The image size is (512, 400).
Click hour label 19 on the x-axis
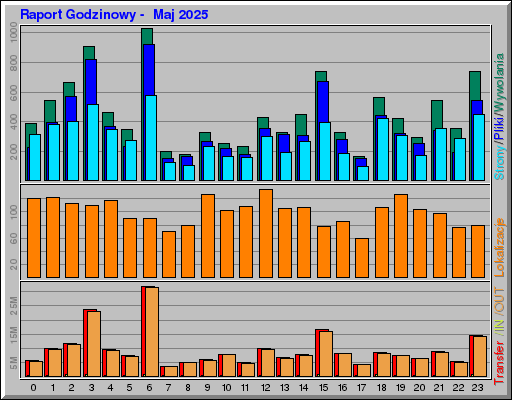click(x=401, y=388)
